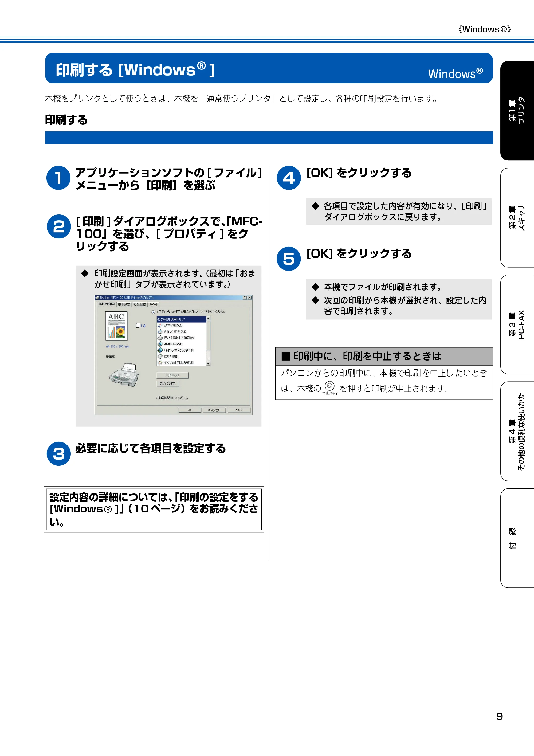Click the ABC page preview thumbnail
The width and height of the screenshot is (534, 756).
[116, 326]
